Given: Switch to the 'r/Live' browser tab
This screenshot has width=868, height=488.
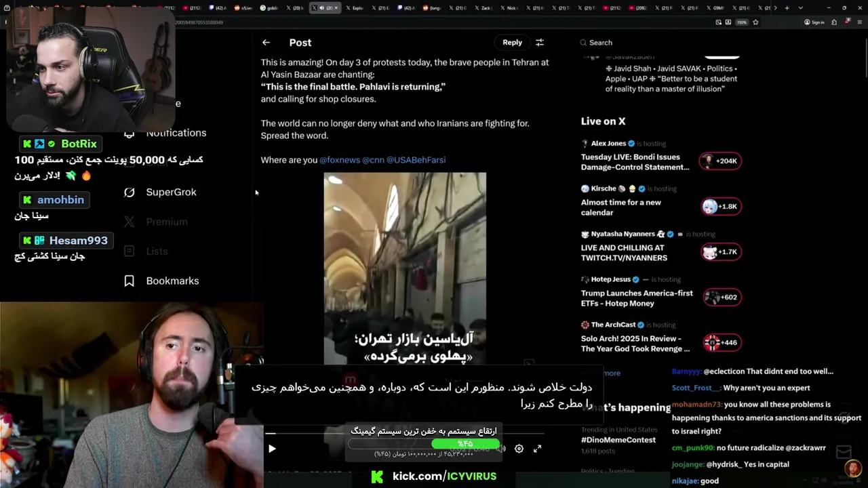Looking at the screenshot, I should coord(244,8).
